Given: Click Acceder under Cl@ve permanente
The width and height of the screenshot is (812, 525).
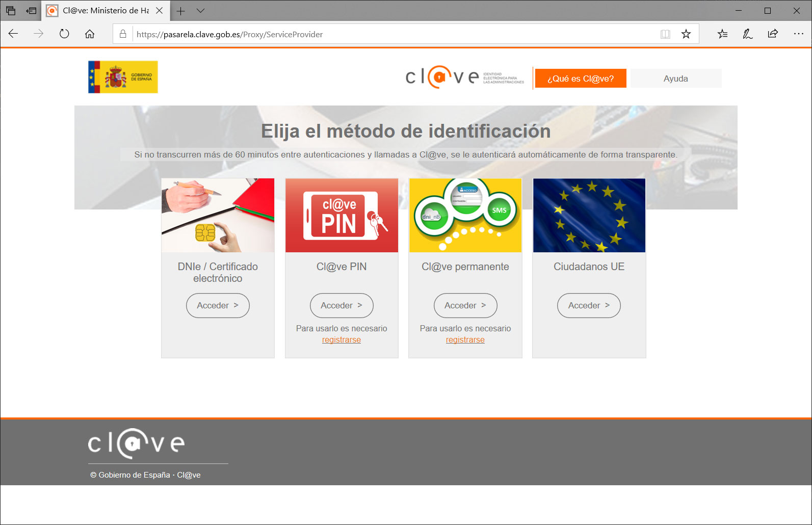Looking at the screenshot, I should (x=465, y=305).
